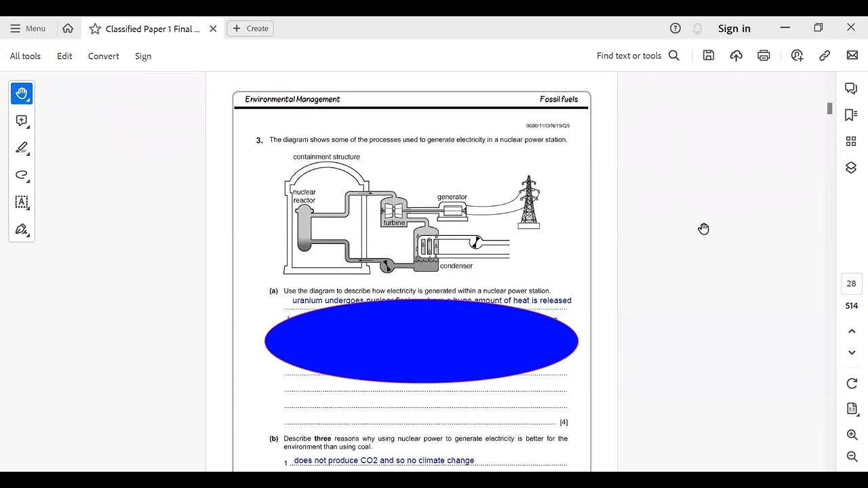This screenshot has height=488, width=868.
Task: Click the send by email icon
Action: point(852,56)
